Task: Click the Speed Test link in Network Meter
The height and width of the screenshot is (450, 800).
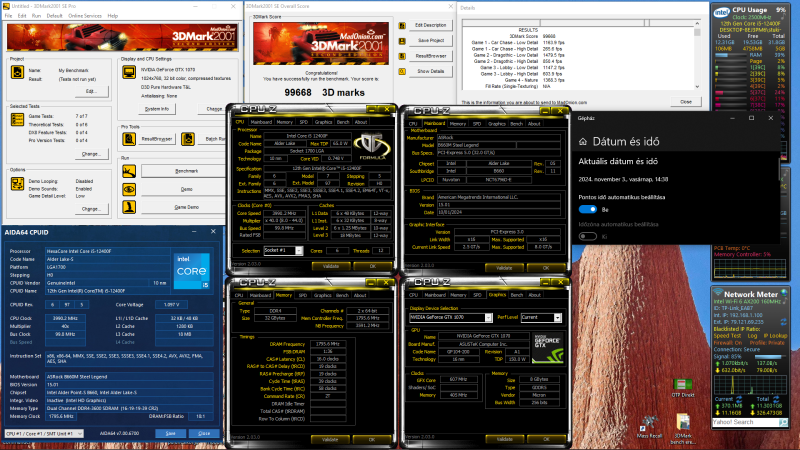Action: 727,336
